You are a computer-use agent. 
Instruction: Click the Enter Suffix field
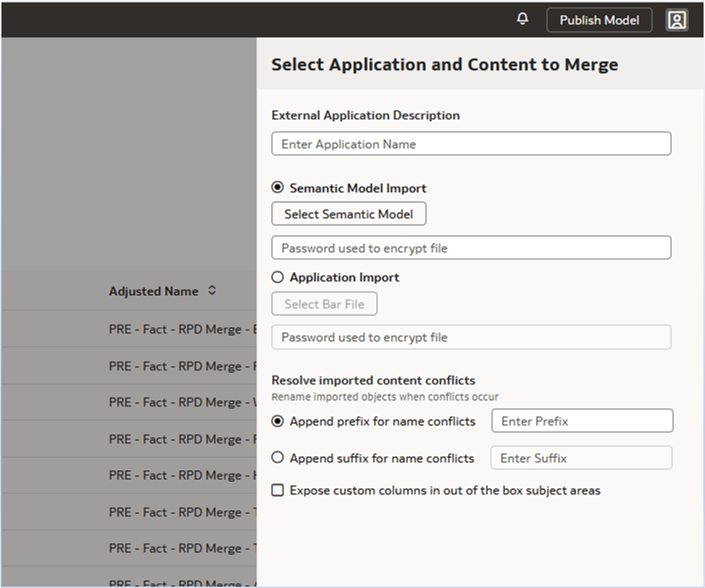(x=582, y=458)
